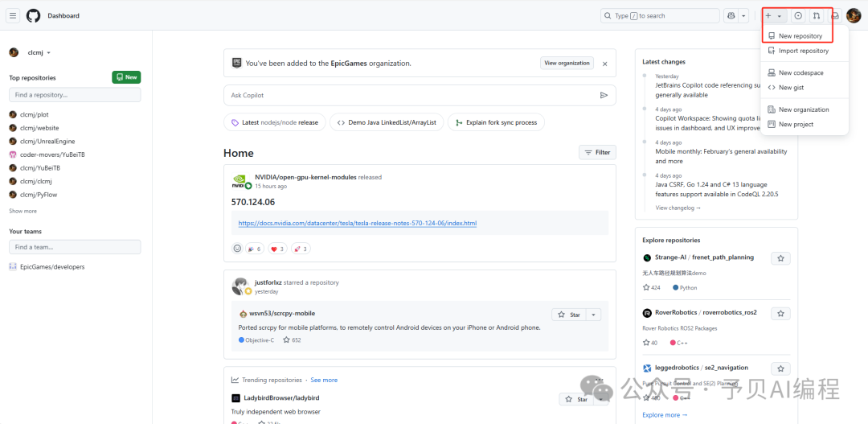Star the frenet_path_planning repository
This screenshot has height=424, width=868.
[x=780, y=258]
